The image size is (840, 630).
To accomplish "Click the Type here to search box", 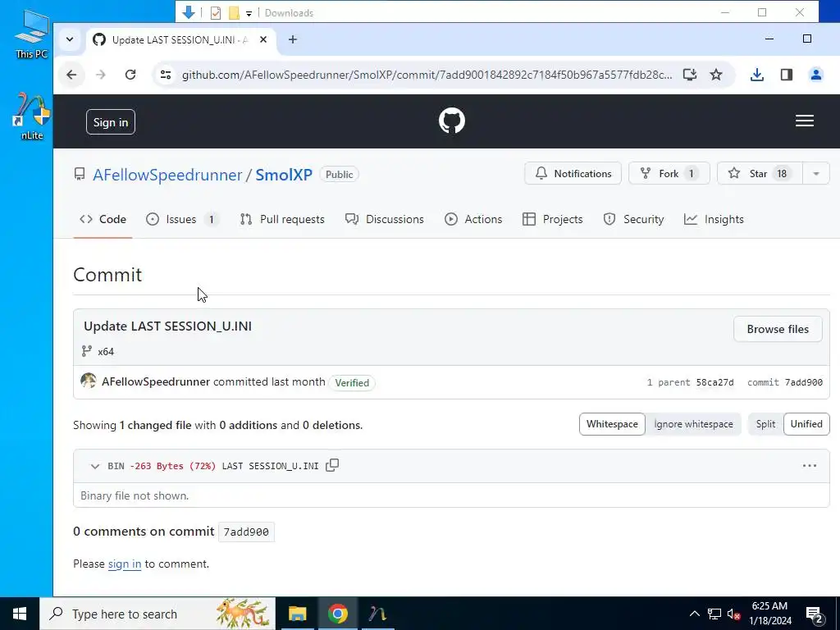I will click(x=157, y=614).
